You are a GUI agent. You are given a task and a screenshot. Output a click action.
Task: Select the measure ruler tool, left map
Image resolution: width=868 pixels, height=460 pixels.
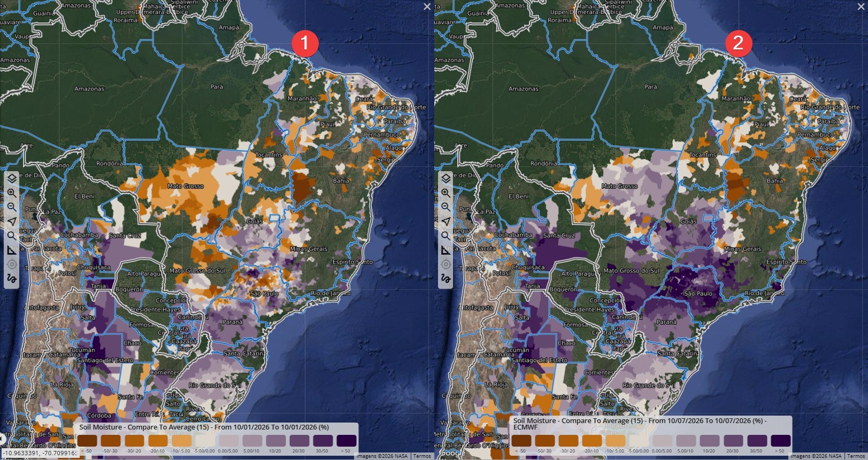click(11, 250)
